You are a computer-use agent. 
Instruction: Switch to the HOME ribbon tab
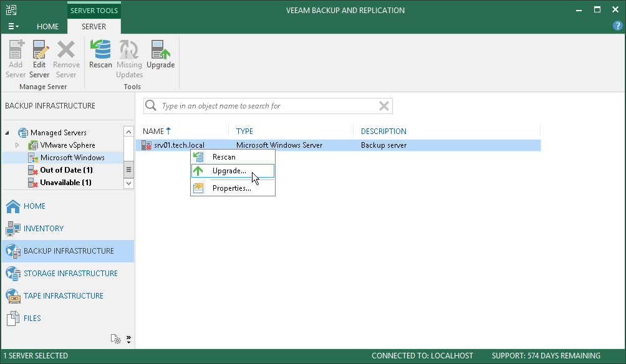tap(47, 26)
